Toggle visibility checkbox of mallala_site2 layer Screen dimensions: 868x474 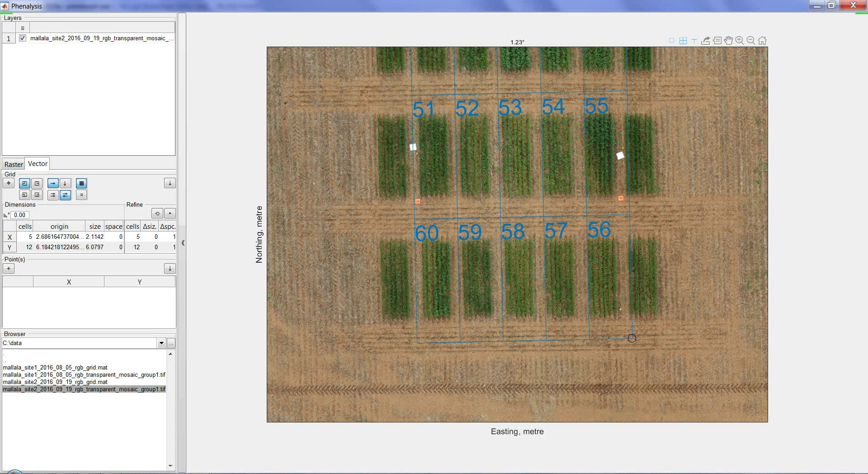click(x=23, y=38)
